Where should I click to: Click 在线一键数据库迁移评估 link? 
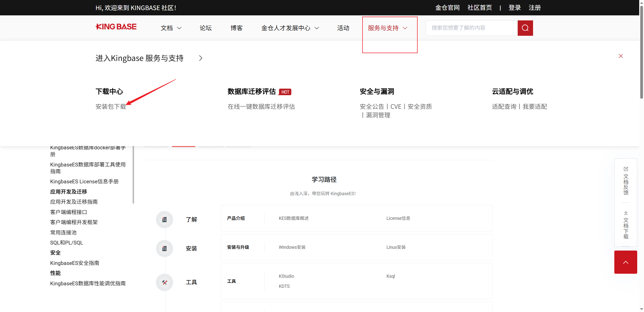(261, 107)
